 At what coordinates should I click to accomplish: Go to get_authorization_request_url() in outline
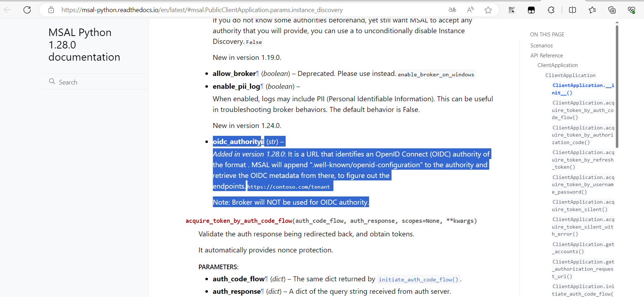583,269
